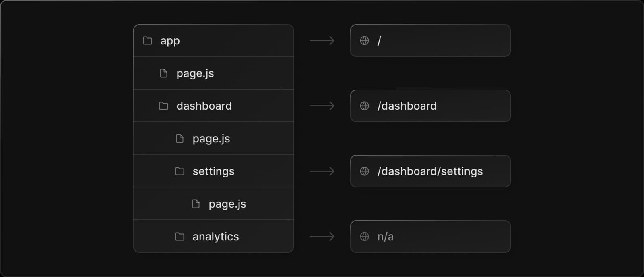Open the /dashboard route text
644x277 pixels.
407,106
